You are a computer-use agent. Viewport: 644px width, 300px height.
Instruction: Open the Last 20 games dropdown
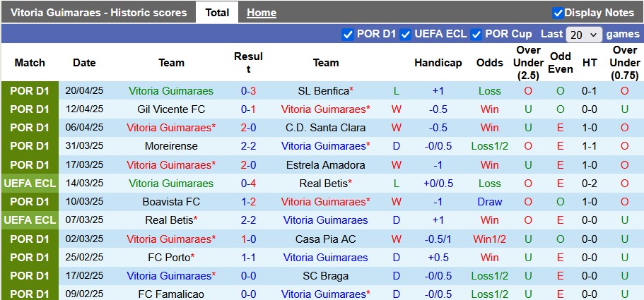pyautogui.click(x=584, y=34)
